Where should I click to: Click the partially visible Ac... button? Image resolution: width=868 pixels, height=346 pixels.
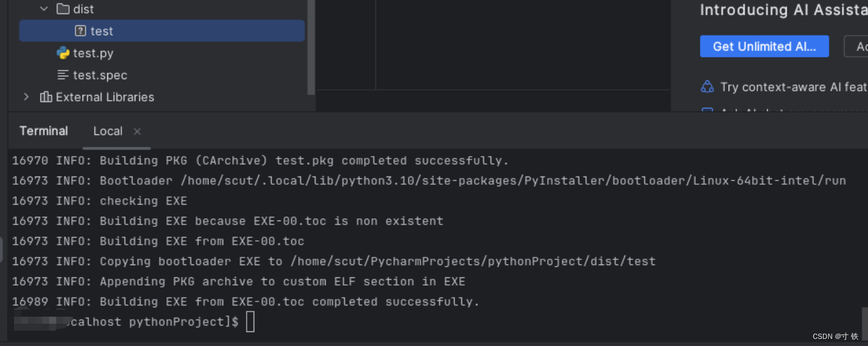tap(856, 46)
